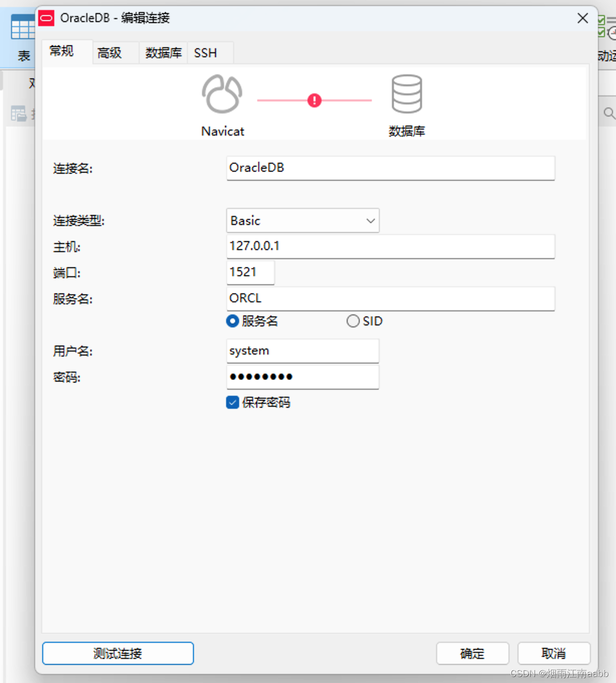Click the database cylinder icon

pos(406,94)
